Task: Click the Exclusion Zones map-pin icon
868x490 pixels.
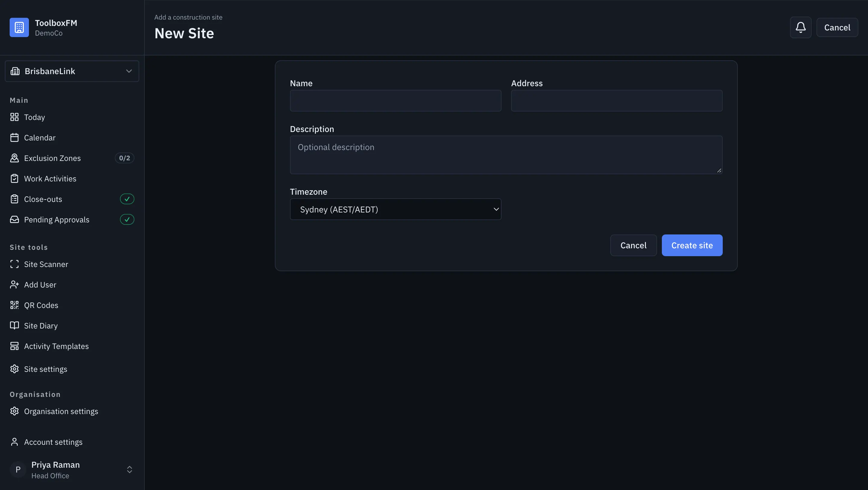Action: [14, 158]
